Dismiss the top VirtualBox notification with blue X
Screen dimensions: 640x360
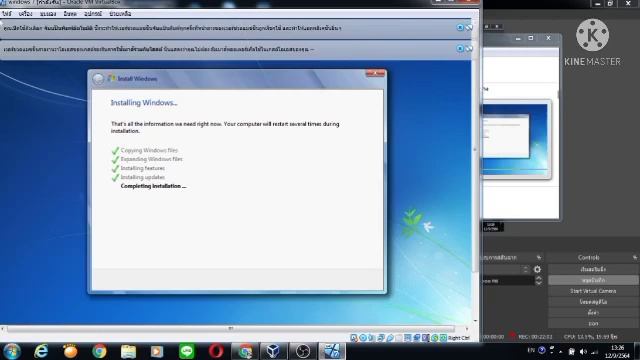[x=460, y=27]
